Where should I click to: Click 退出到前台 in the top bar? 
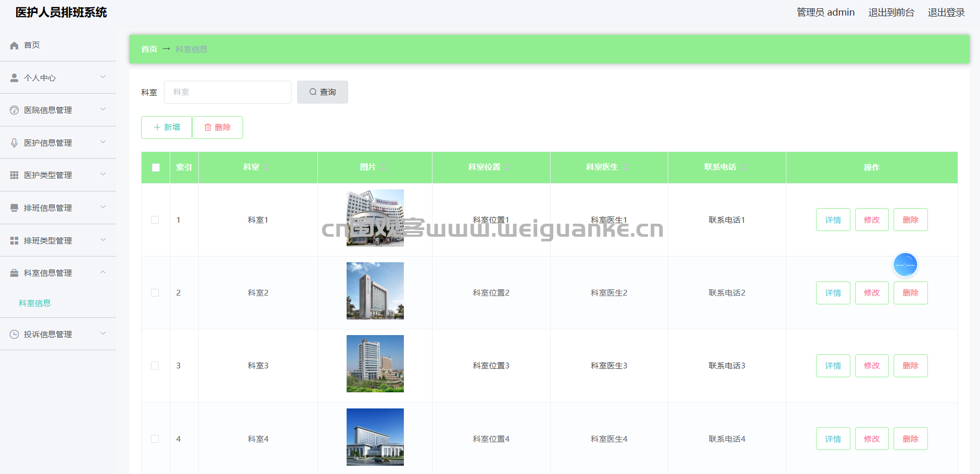(891, 12)
